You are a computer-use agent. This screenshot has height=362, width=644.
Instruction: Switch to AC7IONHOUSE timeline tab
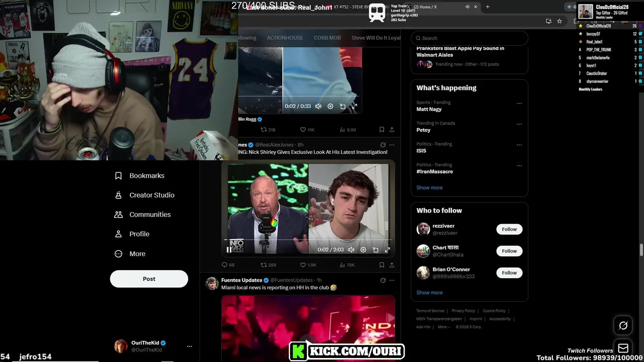(x=285, y=38)
